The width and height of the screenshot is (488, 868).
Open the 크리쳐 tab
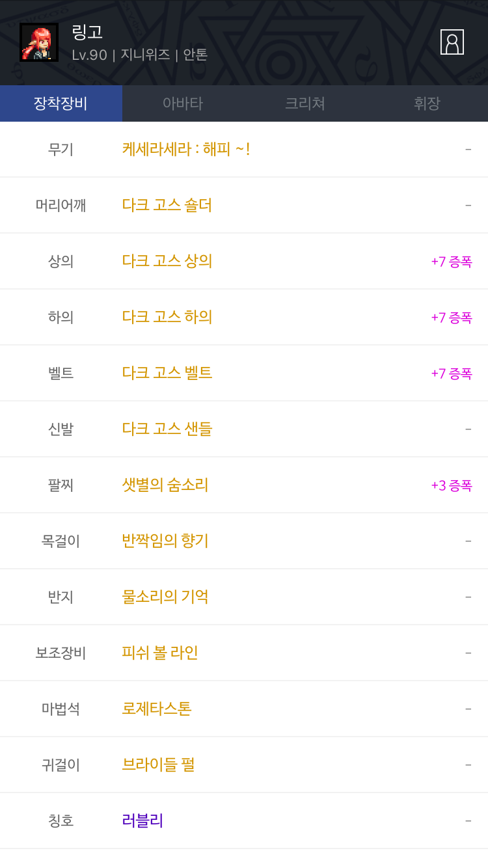coord(305,103)
